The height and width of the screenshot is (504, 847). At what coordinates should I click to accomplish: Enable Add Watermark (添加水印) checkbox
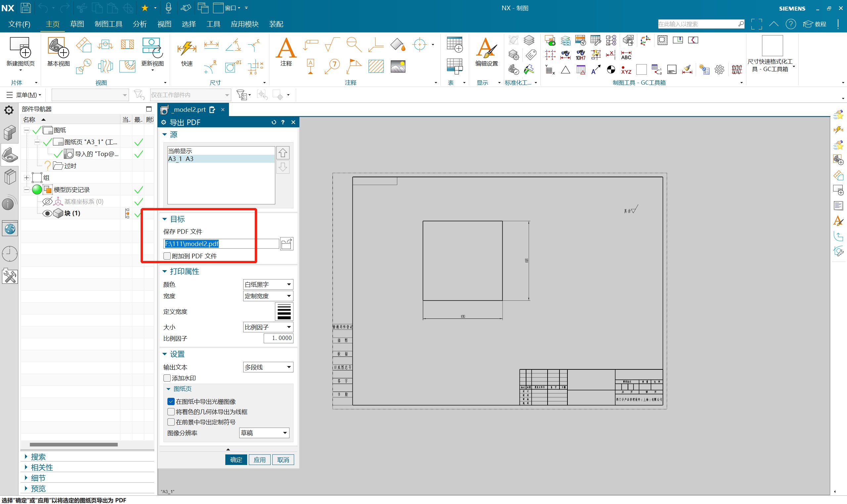[167, 378]
